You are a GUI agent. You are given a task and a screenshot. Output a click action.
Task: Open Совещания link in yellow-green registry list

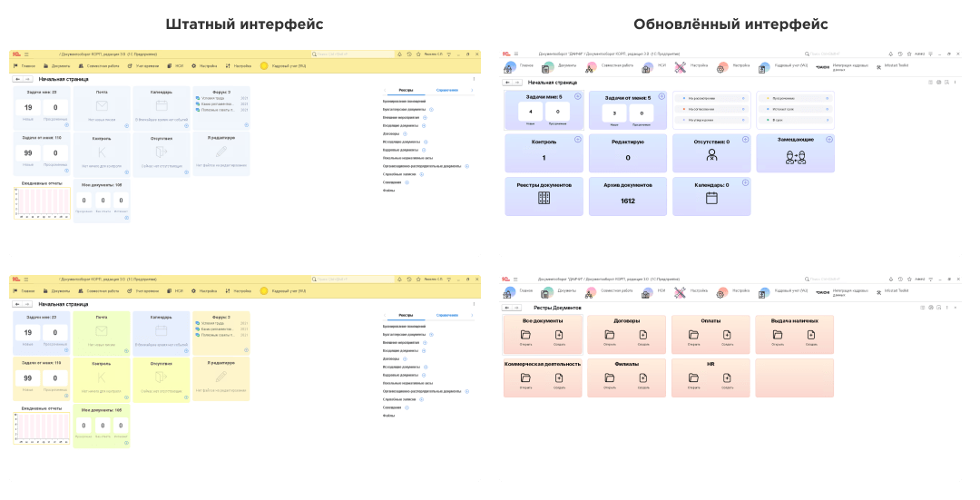click(392, 407)
